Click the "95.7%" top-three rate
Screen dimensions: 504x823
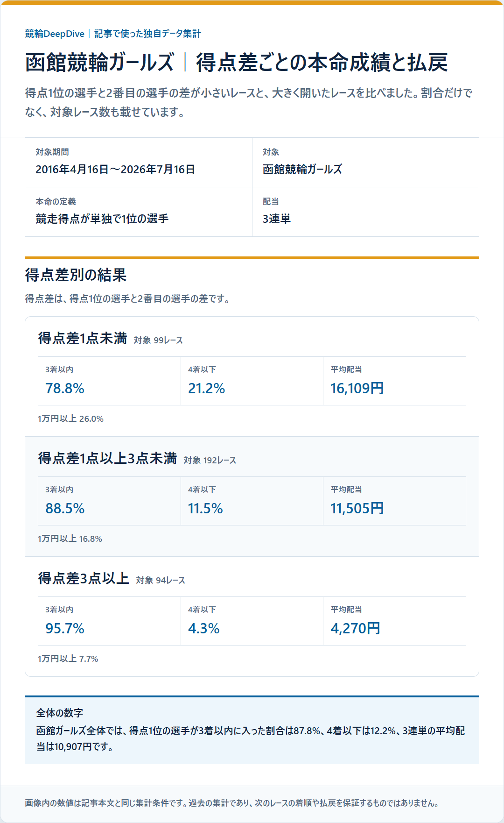click(65, 628)
